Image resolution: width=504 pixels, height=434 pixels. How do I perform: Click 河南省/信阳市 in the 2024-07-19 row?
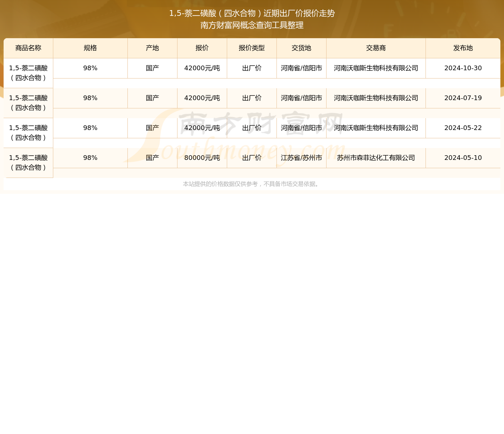click(302, 98)
